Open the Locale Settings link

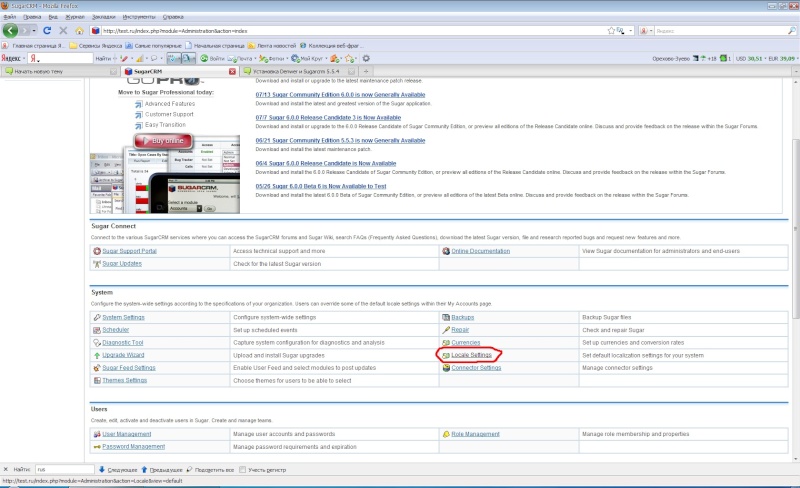(x=471, y=355)
